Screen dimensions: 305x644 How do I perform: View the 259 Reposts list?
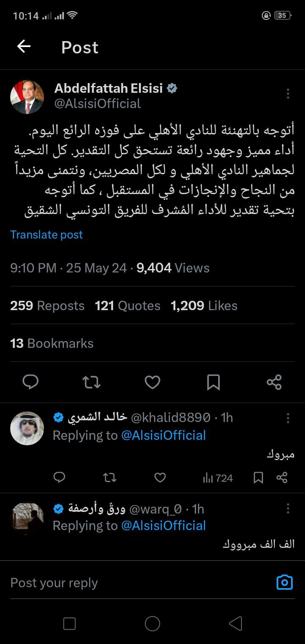pyautogui.click(x=47, y=305)
